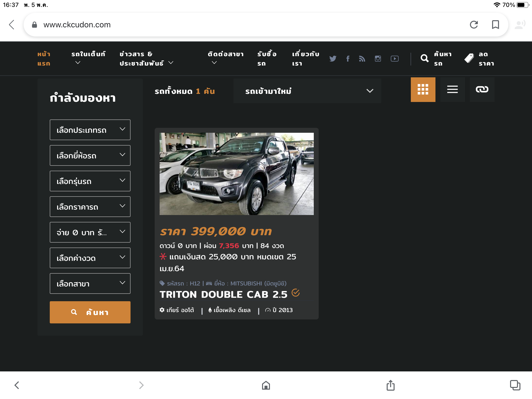Tap the browser back arrow beside the address bar

(x=12, y=25)
